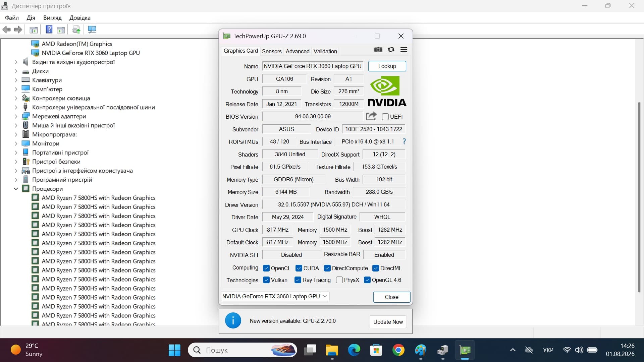Toggle the DirectCompute checkbox
This screenshot has height=362, width=644.
coord(327,268)
